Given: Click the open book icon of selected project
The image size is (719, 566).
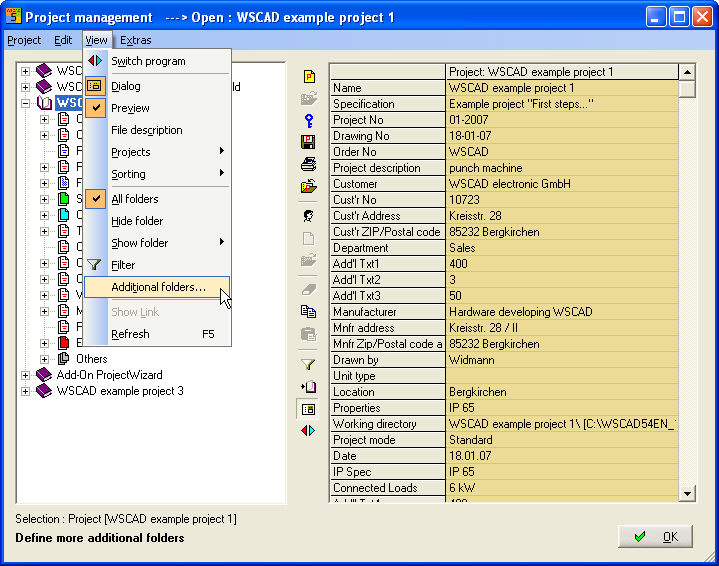Looking at the screenshot, I should tap(44, 102).
